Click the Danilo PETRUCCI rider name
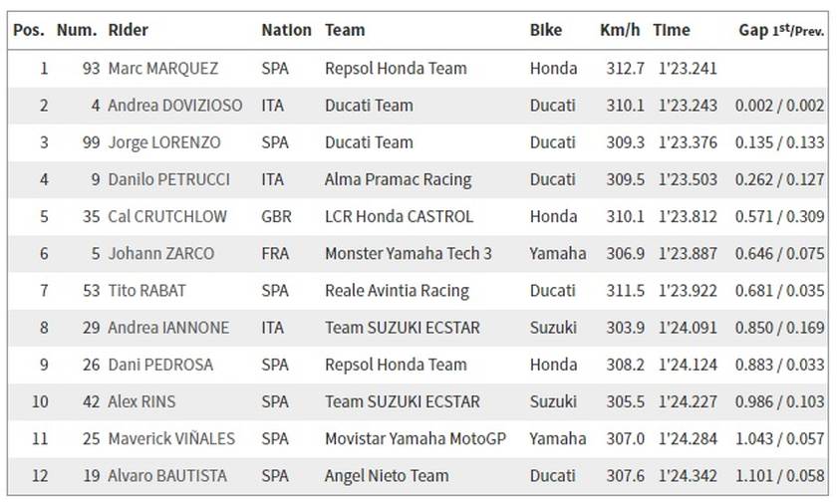This screenshot has height=504, width=837. pos(168,179)
